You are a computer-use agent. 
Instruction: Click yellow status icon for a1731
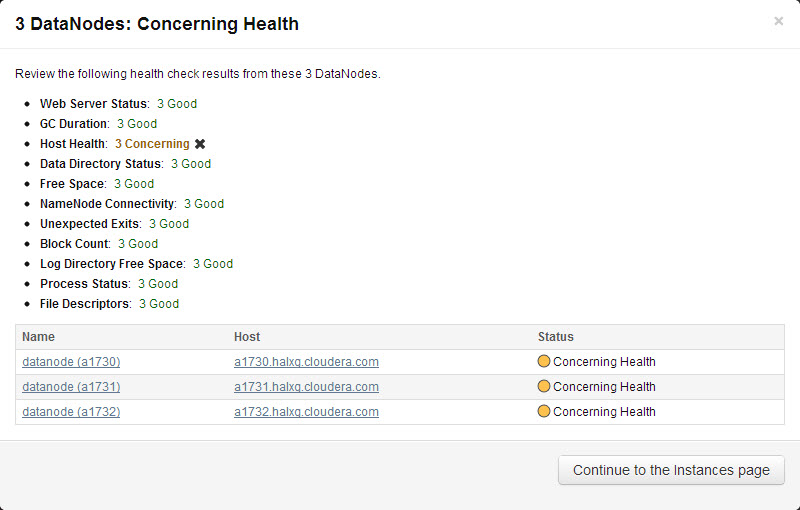(544, 386)
